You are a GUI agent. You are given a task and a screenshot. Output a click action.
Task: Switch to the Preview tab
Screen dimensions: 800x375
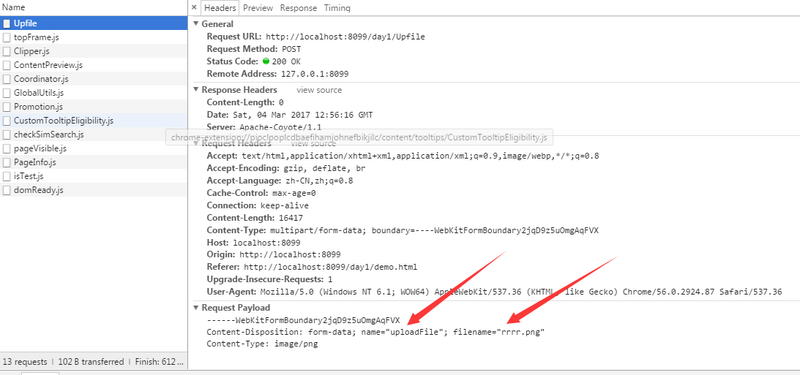(258, 8)
